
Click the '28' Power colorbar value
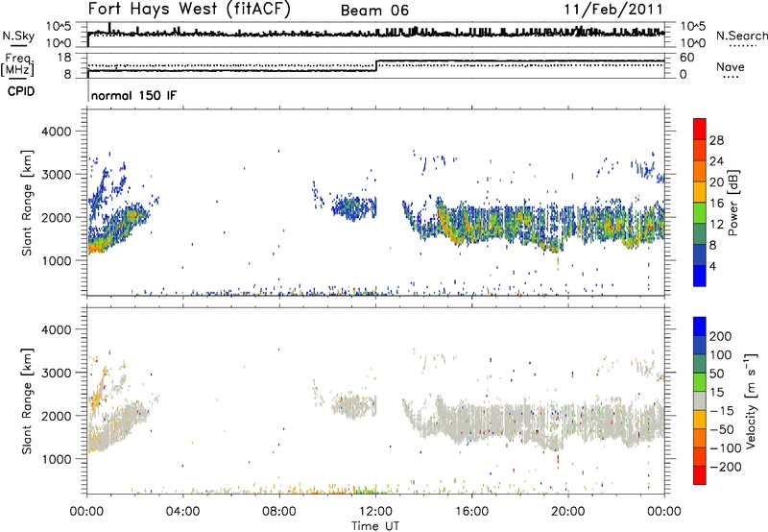pos(716,140)
